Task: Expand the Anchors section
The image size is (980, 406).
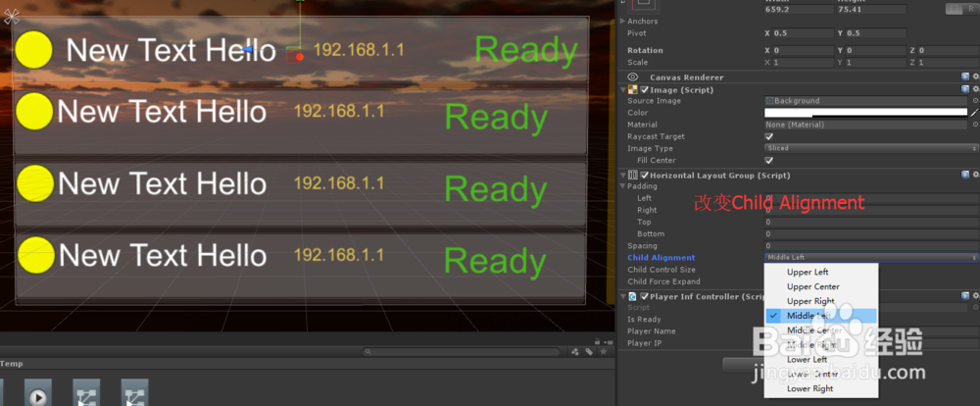Action: 622,21
